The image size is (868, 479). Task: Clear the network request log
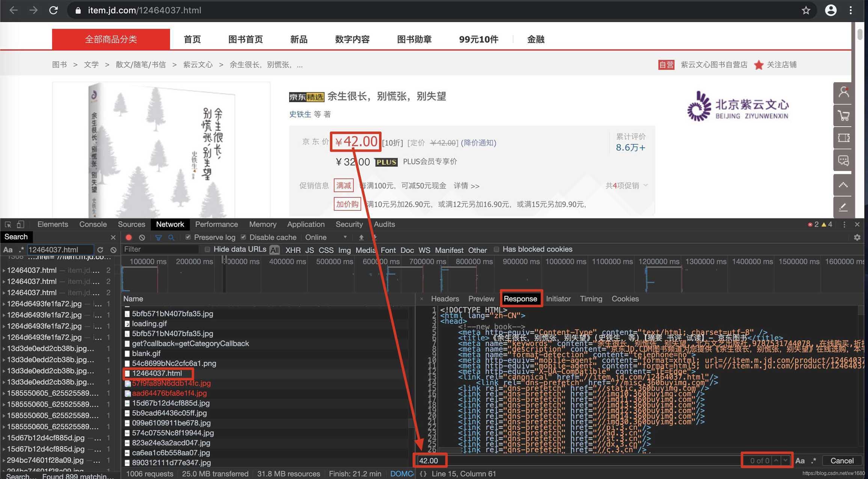tap(142, 237)
